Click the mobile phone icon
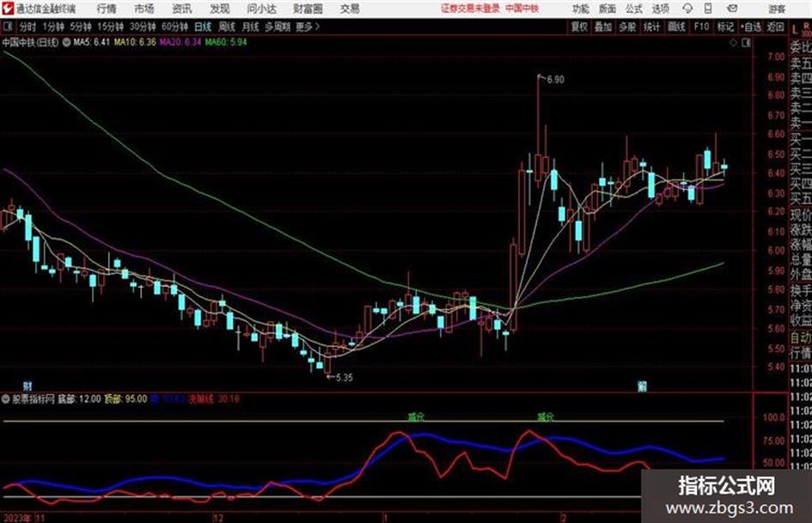 tap(708, 9)
